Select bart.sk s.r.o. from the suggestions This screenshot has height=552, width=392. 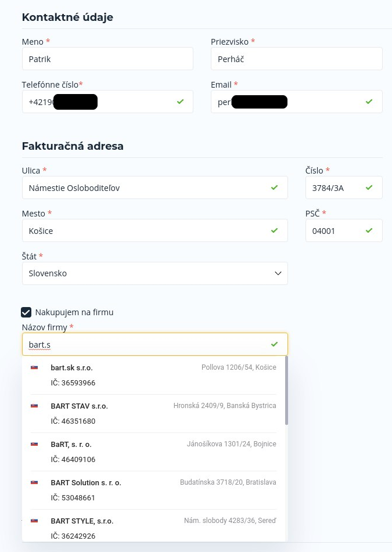click(x=153, y=375)
